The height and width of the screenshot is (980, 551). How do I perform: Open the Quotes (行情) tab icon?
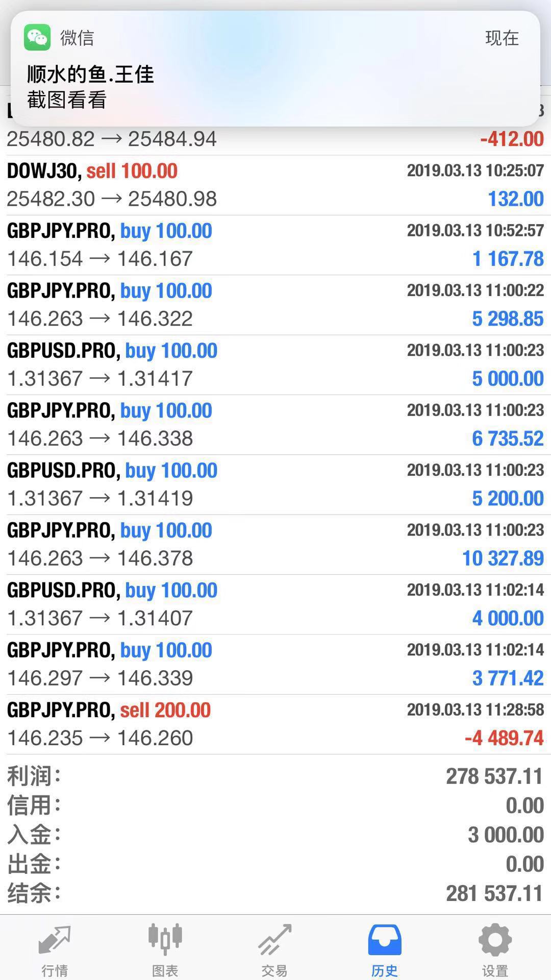(55, 940)
